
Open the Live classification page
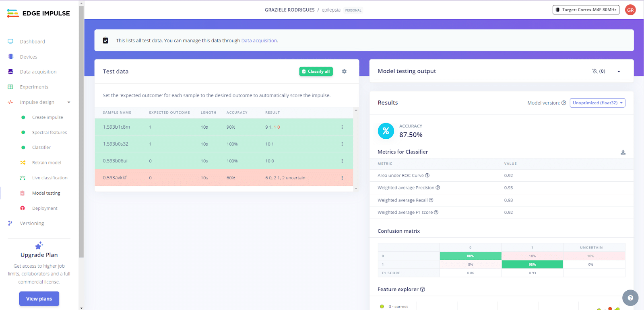coord(50,178)
